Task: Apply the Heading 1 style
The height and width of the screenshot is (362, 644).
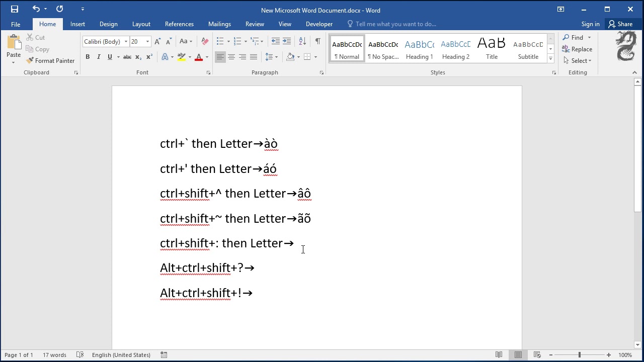Action: pos(419,49)
